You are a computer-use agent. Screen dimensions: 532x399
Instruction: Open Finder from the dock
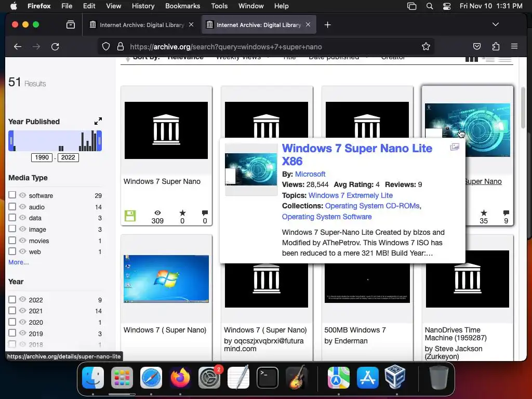93,378
